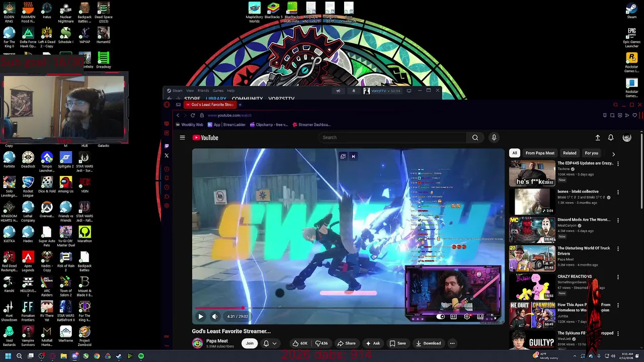Open YouTube hamburger guide menu

coord(182,137)
